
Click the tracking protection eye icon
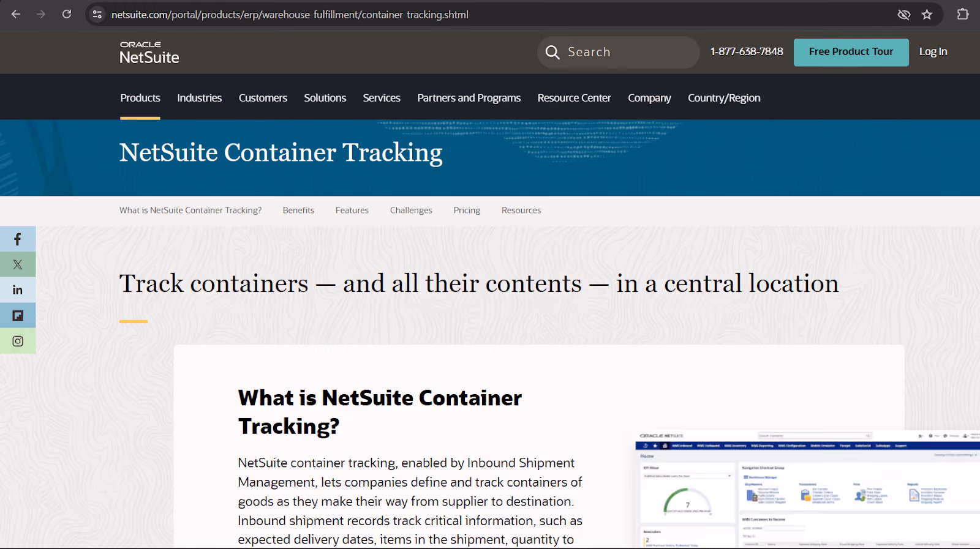903,15
